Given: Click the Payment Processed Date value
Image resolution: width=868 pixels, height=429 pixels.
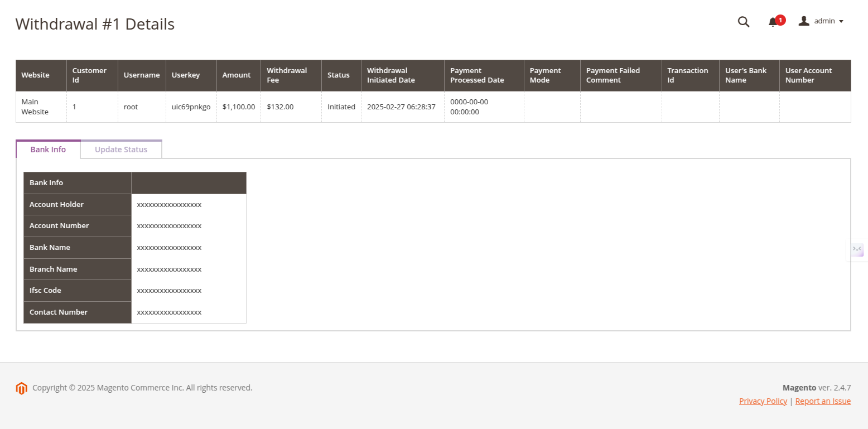Looking at the screenshot, I should 469,107.
